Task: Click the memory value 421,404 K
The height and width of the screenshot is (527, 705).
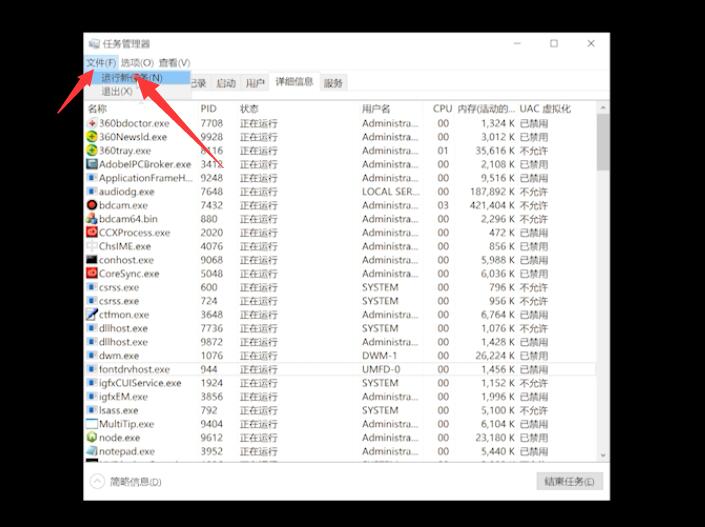Action: coord(492,205)
